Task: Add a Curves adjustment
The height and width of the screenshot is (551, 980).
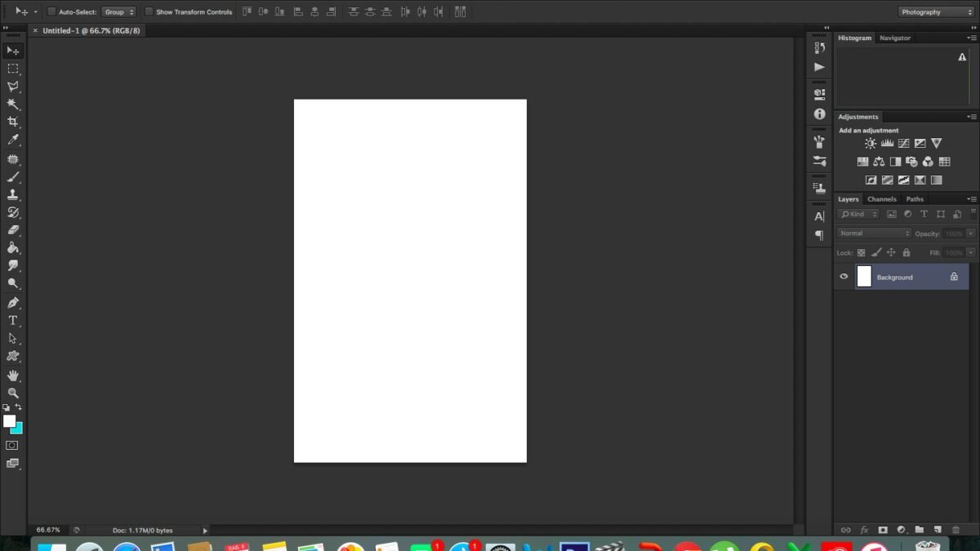Action: point(903,143)
